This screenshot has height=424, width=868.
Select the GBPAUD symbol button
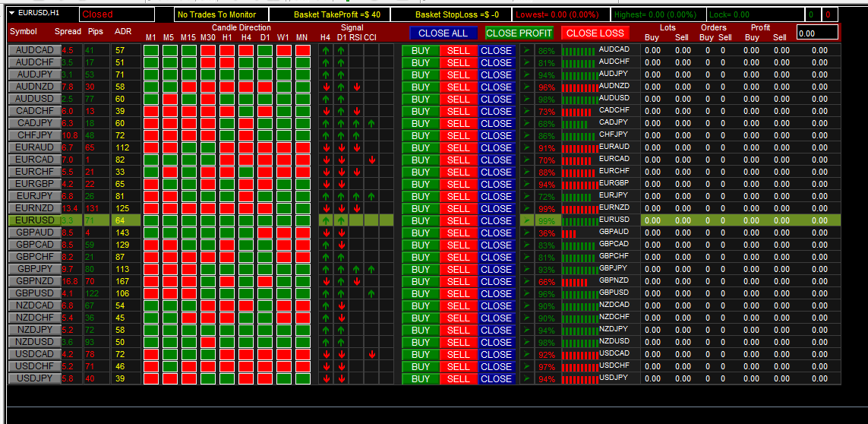pos(34,233)
